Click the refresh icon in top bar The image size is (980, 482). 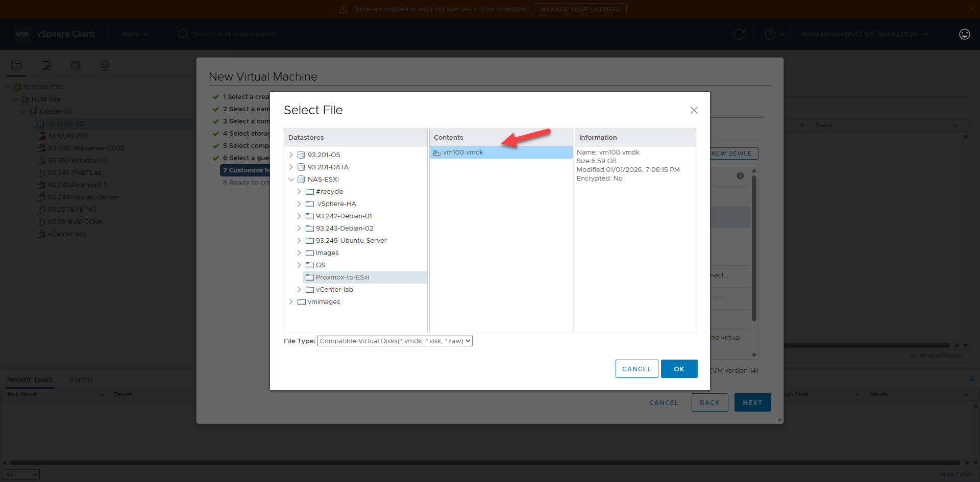[739, 34]
